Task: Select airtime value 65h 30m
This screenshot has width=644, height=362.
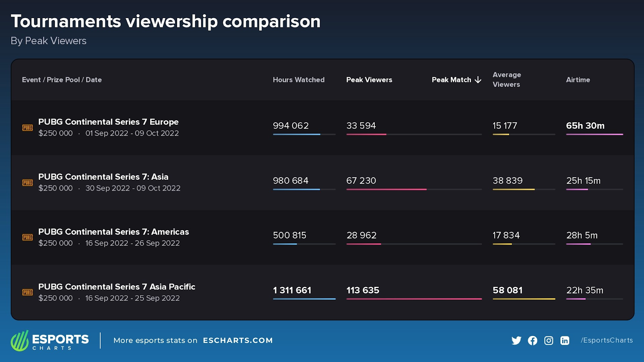Action: tap(585, 125)
